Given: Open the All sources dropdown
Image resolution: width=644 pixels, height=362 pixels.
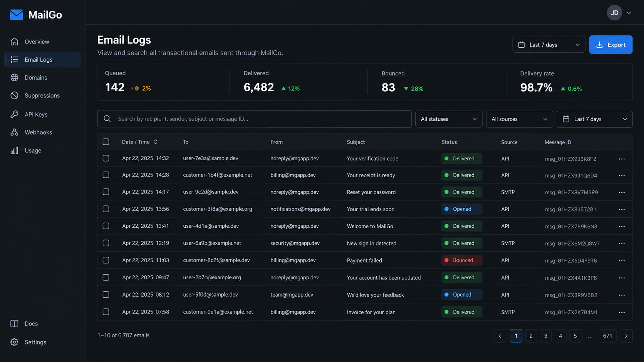Looking at the screenshot, I should 519,119.
